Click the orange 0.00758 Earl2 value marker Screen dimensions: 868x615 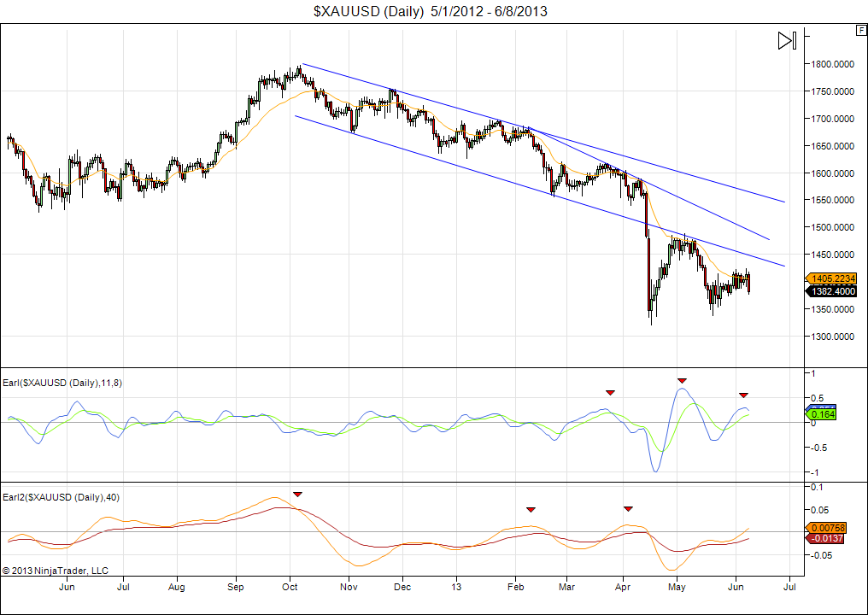pos(827,528)
